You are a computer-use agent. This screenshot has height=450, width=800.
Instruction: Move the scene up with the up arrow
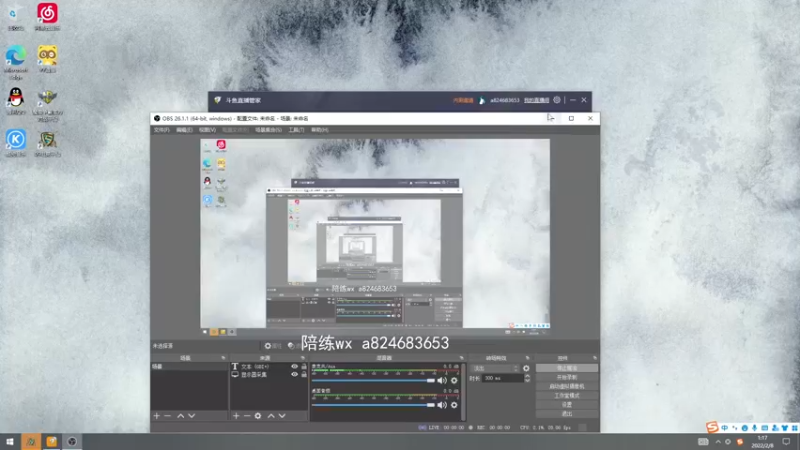180,416
